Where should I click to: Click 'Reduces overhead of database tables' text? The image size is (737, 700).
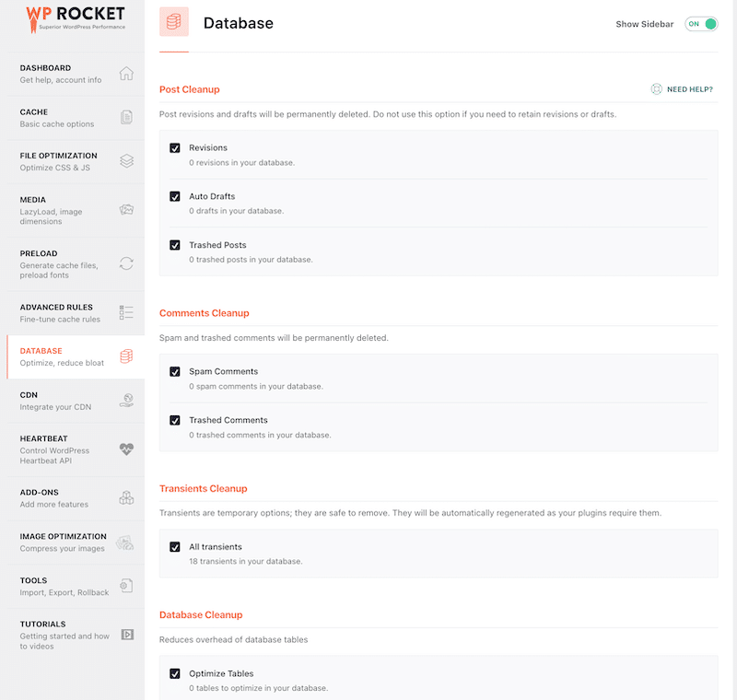tap(233, 640)
